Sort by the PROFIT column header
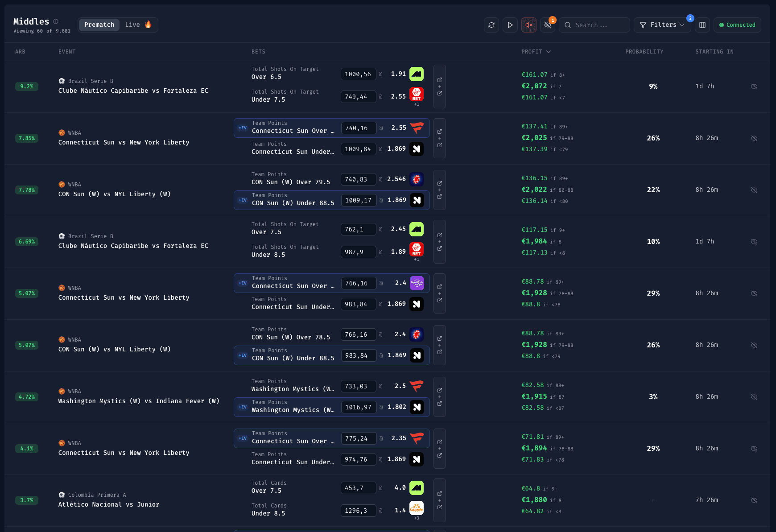776x532 pixels. [536, 52]
